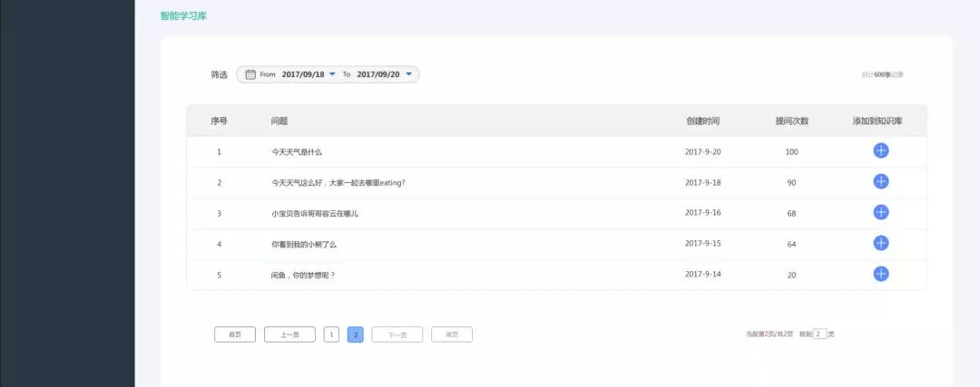Add question 1 '今天天气是什么' to knowledge base
Viewport: 980px width, 387px height.
(x=880, y=150)
